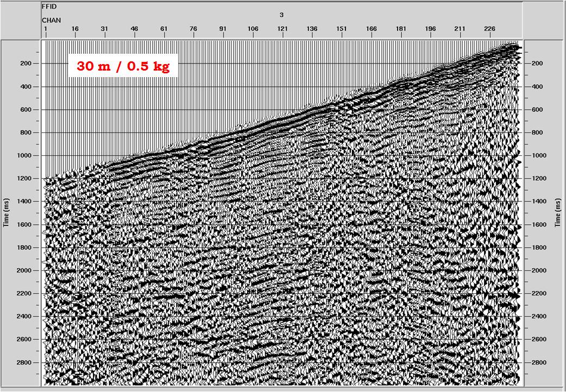Click 2200 on the left time axis
Image resolution: width=566 pixels, height=392 pixels.
[26, 293]
